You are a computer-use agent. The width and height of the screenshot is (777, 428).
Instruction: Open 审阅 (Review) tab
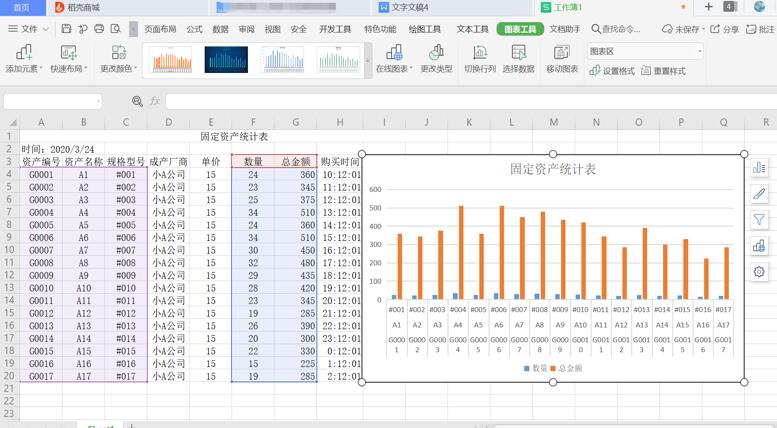pos(246,29)
